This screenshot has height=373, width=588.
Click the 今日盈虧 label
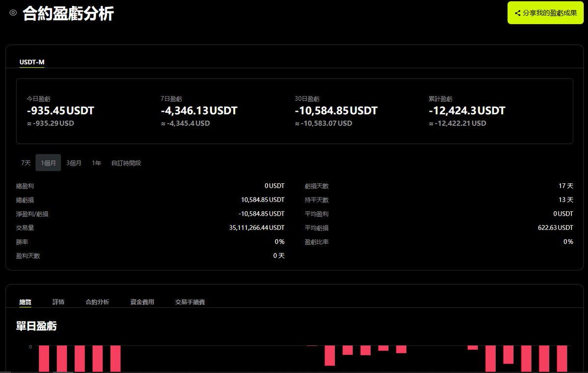click(39, 99)
